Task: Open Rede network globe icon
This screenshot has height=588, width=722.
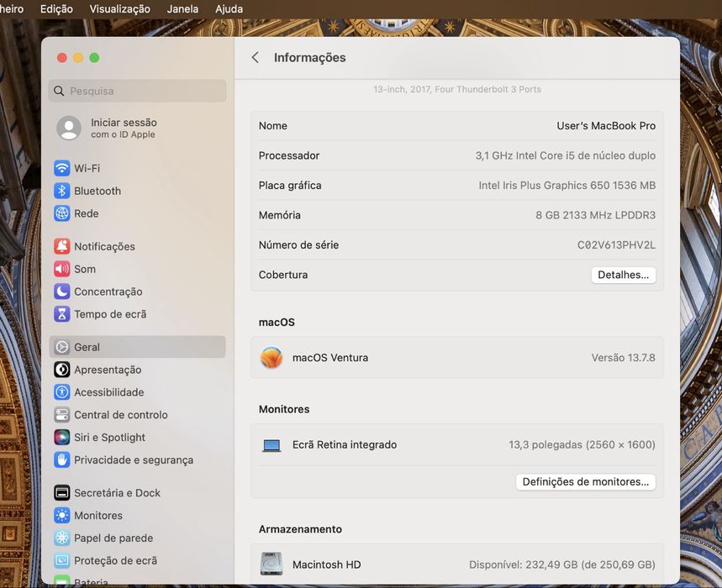Action: 61,213
